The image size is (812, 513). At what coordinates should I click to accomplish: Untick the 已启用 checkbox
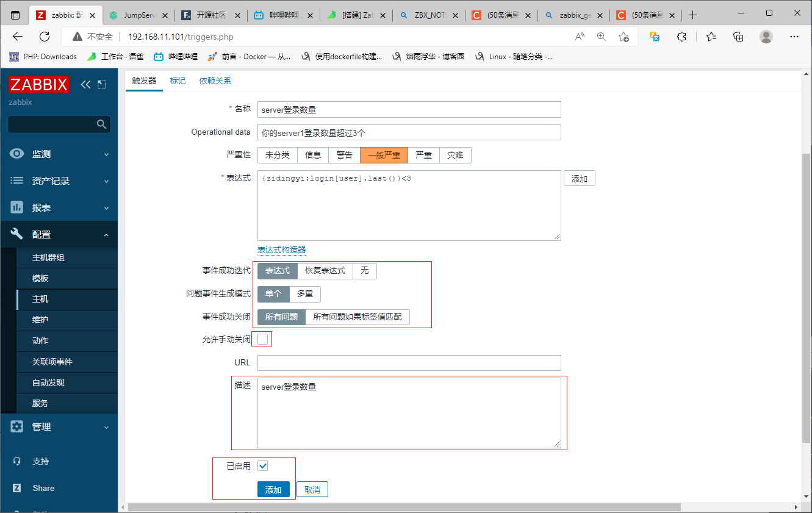point(263,466)
